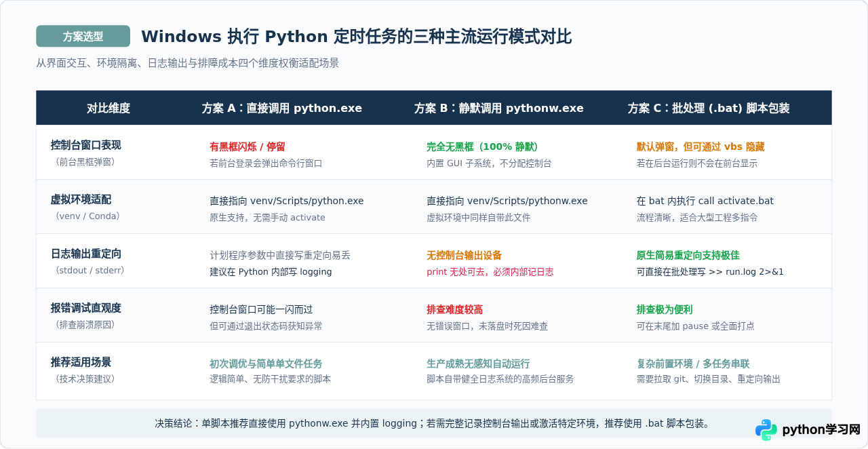Select '无错误窗口,未落盘时死因难查'
Image resolution: width=868 pixels, height=449 pixels.
click(487, 326)
